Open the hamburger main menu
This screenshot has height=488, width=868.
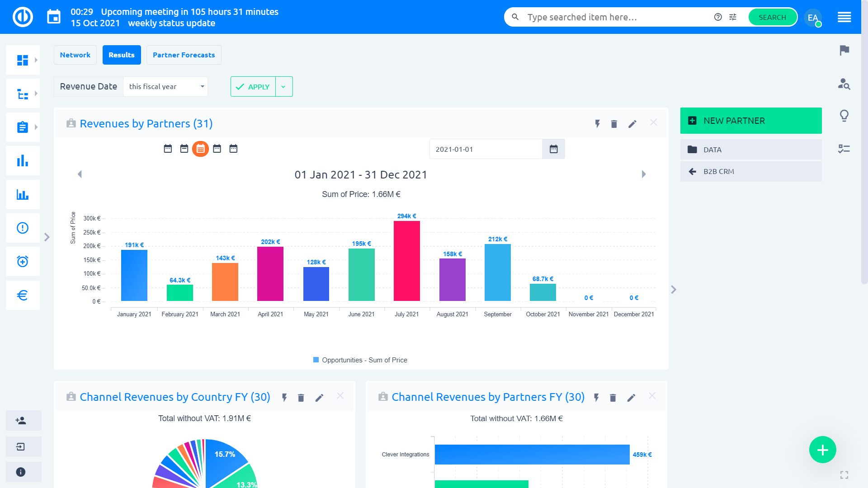click(844, 17)
